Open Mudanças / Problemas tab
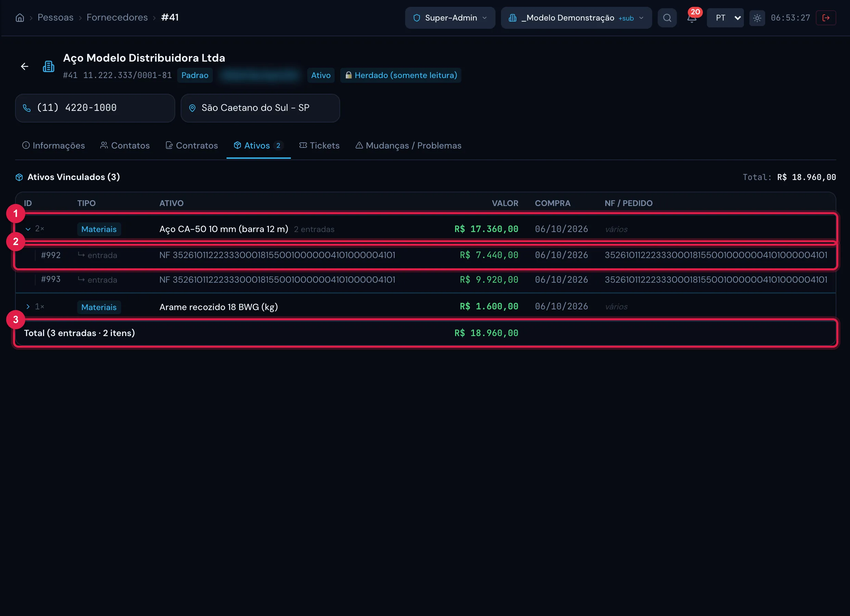The width and height of the screenshot is (850, 616). coord(409,145)
